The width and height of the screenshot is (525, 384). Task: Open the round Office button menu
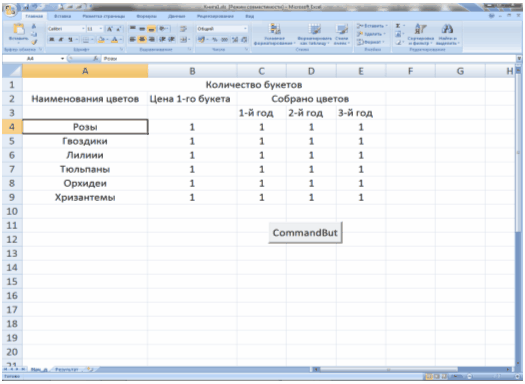click(x=10, y=10)
